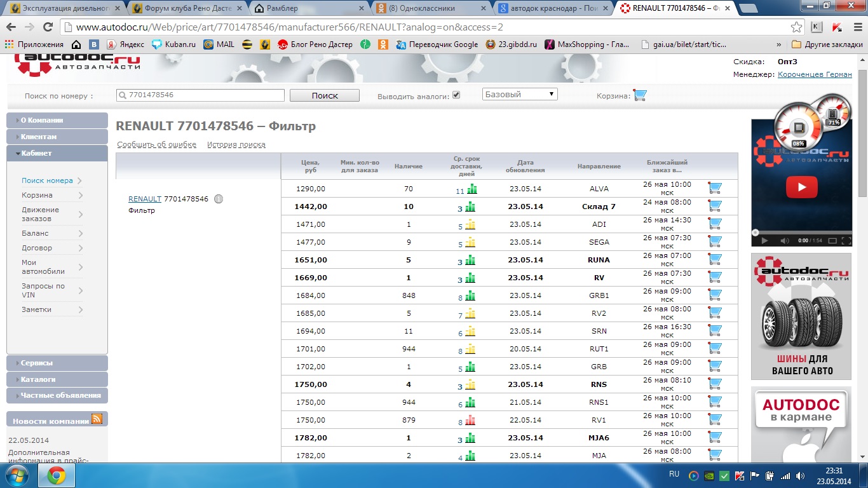868x488 pixels.
Task: Open RSS feed icon in Новости компании
Action: (97, 419)
